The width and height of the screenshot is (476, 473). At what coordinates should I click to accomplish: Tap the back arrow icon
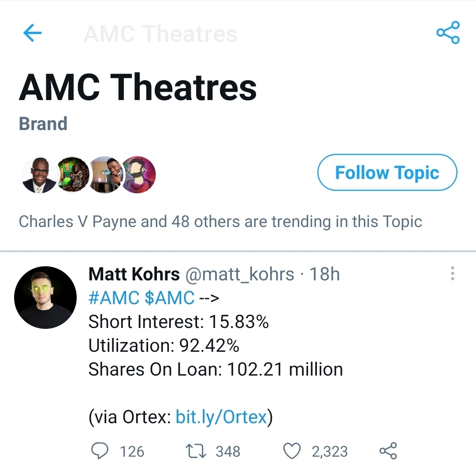[32, 33]
